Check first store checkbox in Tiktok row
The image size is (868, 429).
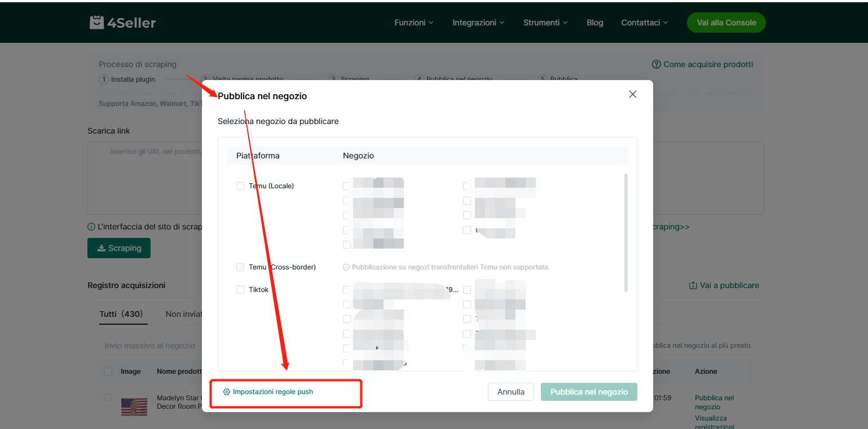(347, 290)
